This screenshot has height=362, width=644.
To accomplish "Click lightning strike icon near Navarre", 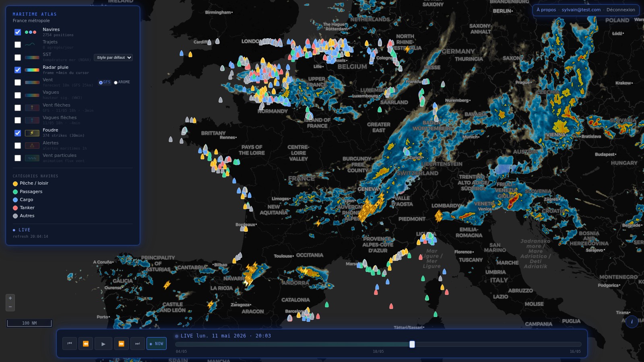I will pos(250,274).
